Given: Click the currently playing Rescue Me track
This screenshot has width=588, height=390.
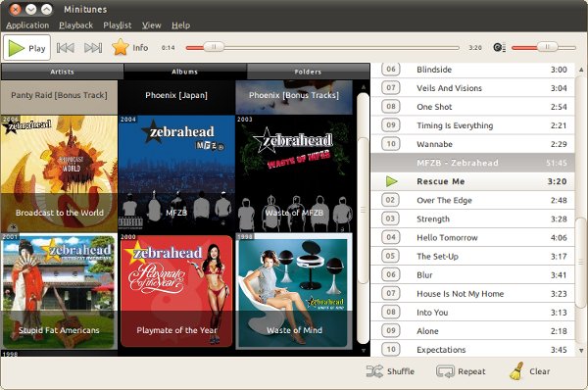Looking at the screenshot, I should pyautogui.click(x=472, y=181).
